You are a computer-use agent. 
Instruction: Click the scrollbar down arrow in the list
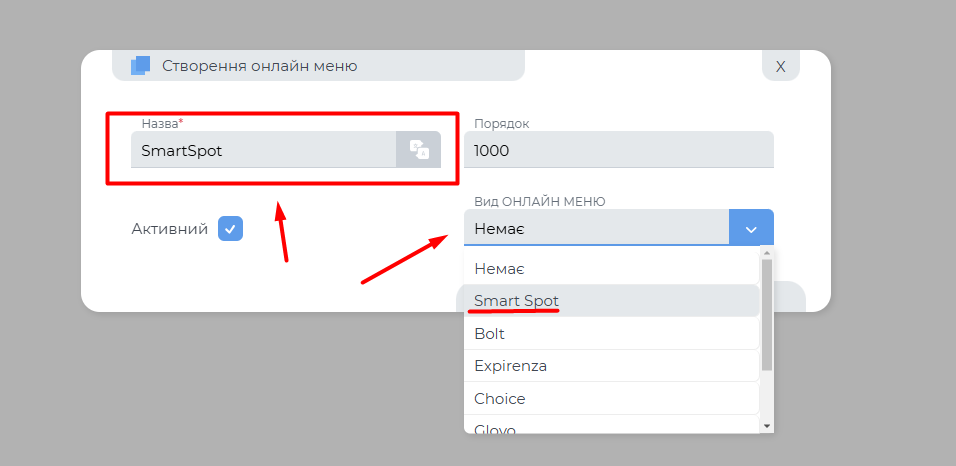point(767,425)
